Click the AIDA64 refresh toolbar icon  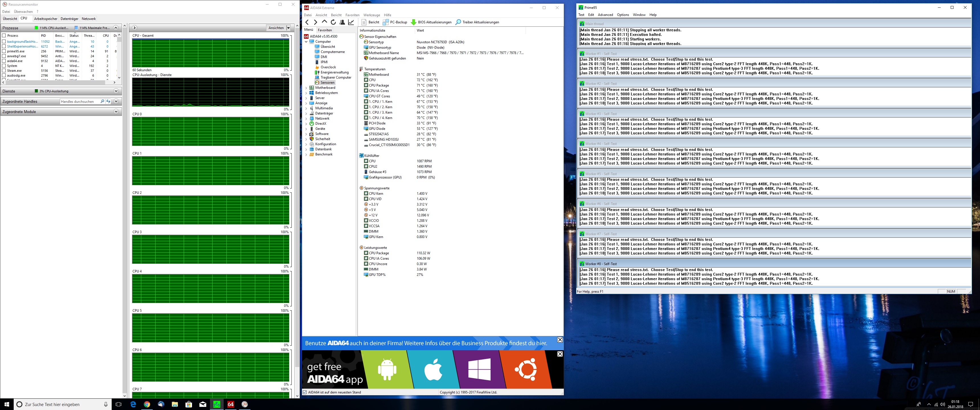pos(333,22)
